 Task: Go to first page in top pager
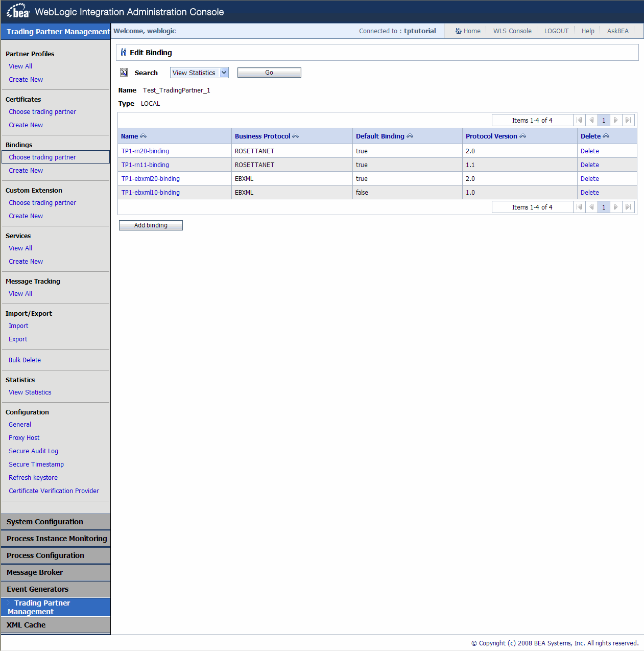[x=579, y=120]
